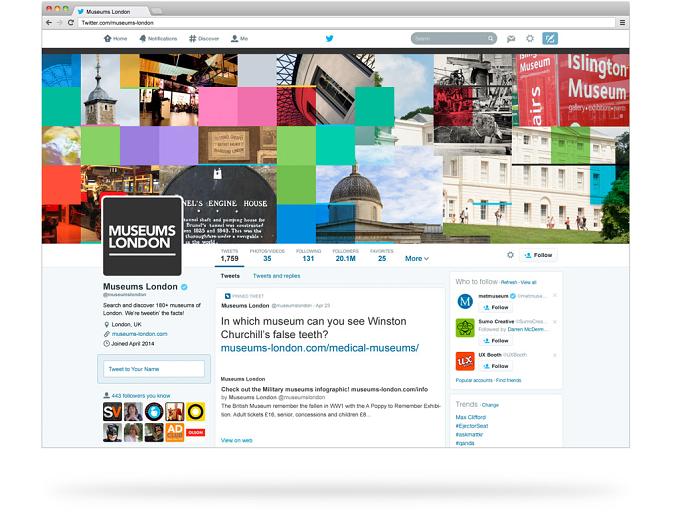Open the medical-museums link in pinned tweet
Image resolution: width=680 pixels, height=510 pixels.
pyautogui.click(x=320, y=348)
